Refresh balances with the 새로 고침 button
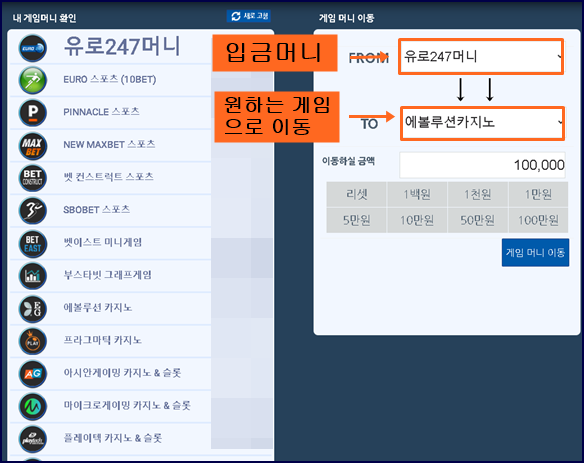Image resolution: width=584 pixels, height=463 pixels. [x=249, y=16]
